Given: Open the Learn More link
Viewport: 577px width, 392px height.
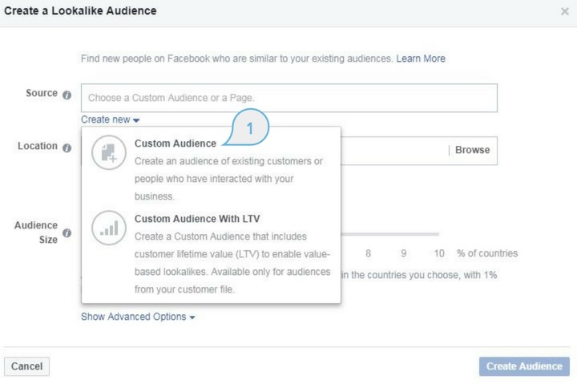Looking at the screenshot, I should tap(420, 59).
